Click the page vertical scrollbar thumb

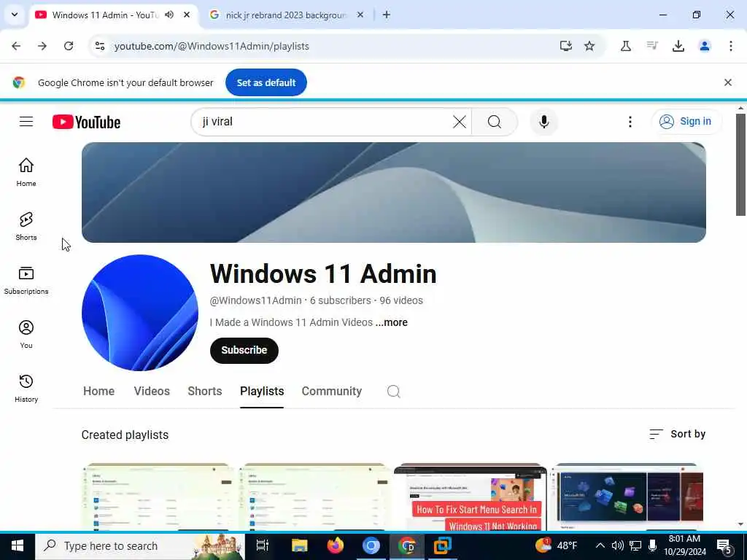coord(740,164)
